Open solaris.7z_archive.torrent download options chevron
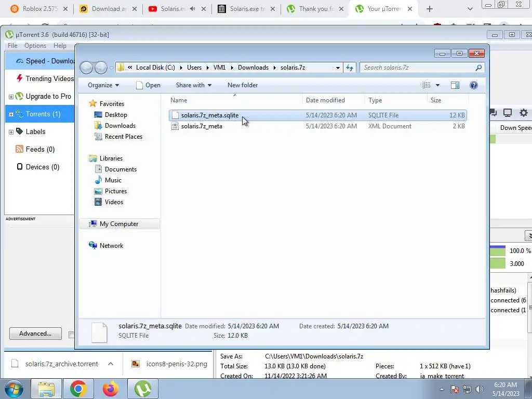The width and height of the screenshot is (532, 399). [111, 364]
